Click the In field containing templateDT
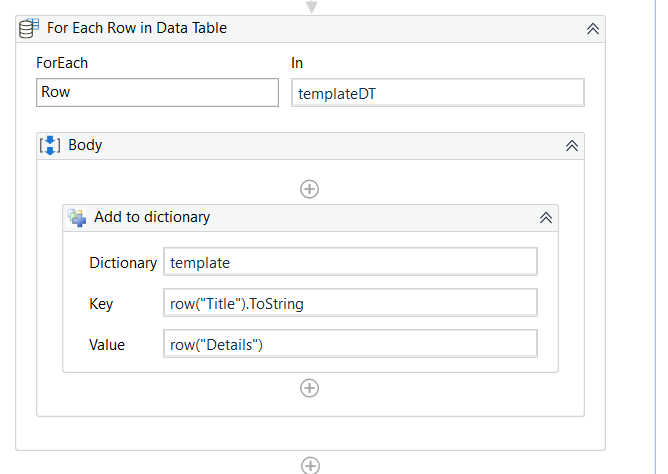The width and height of the screenshot is (668, 474). [437, 93]
